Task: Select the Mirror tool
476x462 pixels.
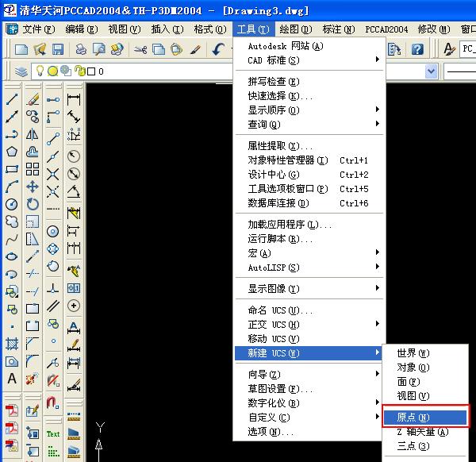Action: click(33, 134)
